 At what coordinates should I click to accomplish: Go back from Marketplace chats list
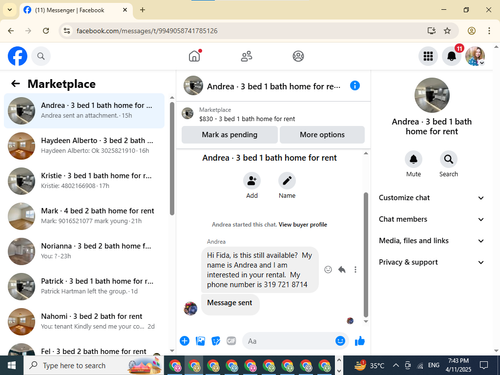(16, 84)
